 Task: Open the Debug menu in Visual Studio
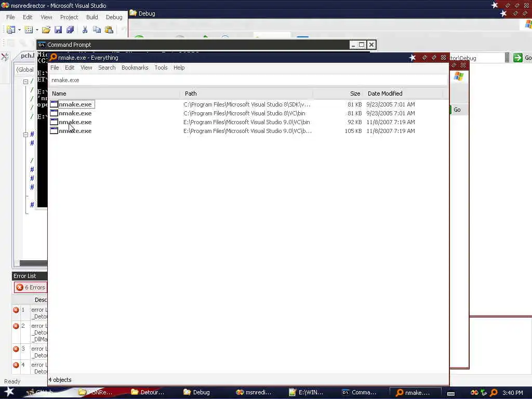click(x=114, y=17)
